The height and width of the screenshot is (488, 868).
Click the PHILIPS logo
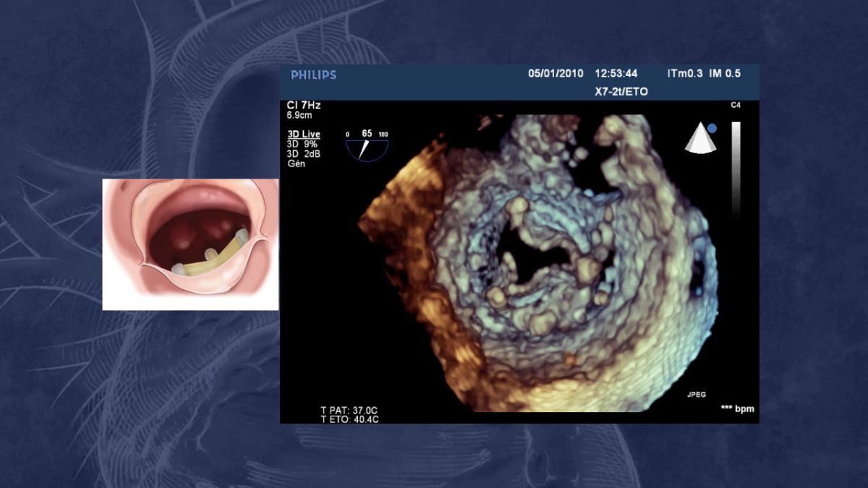click(313, 74)
